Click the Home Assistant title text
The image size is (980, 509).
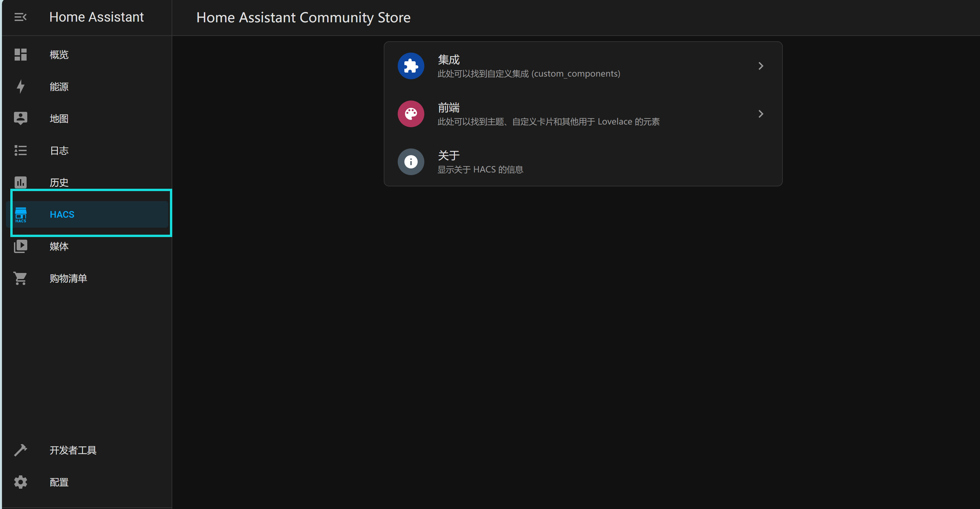[x=97, y=17]
